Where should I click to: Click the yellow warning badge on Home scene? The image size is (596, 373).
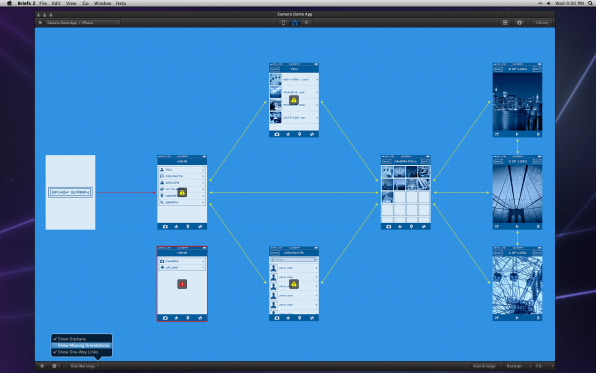point(182,192)
